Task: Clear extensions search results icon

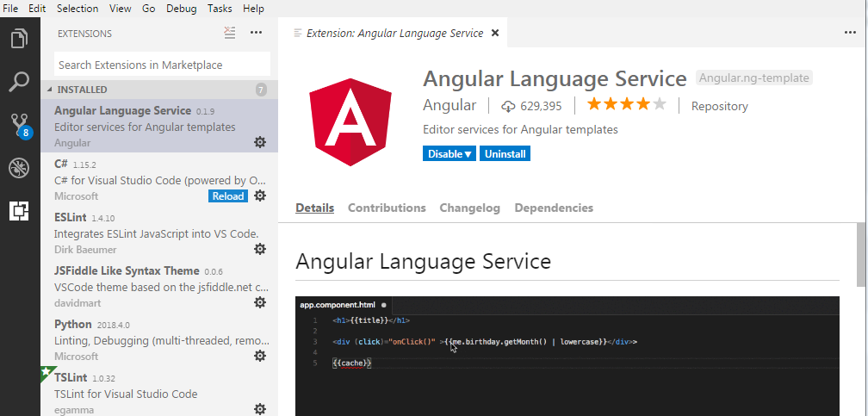Action: (230, 33)
